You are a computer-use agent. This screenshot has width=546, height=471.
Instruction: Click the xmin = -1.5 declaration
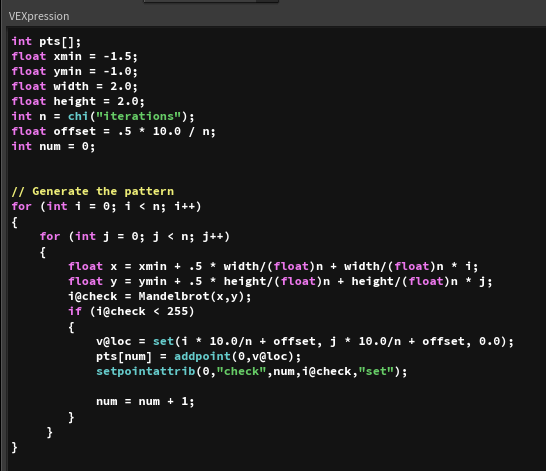pos(75,56)
